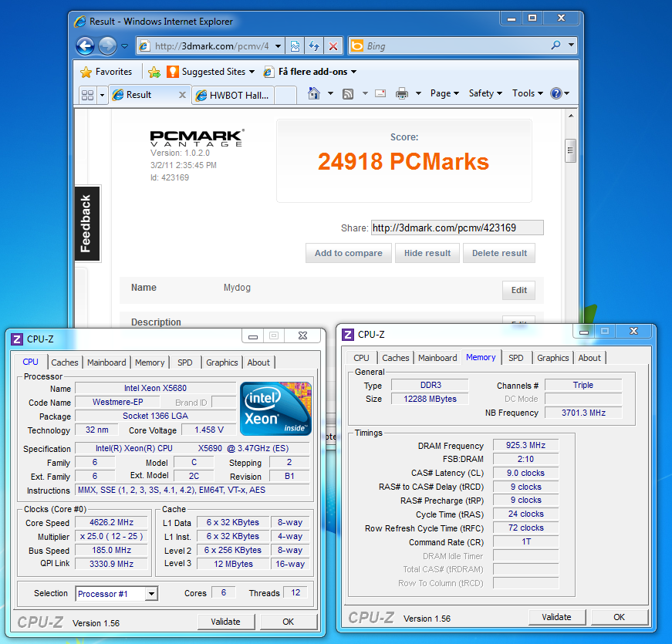Select Caches tab in right CPU-Z window
672x644 pixels.
tap(396, 358)
